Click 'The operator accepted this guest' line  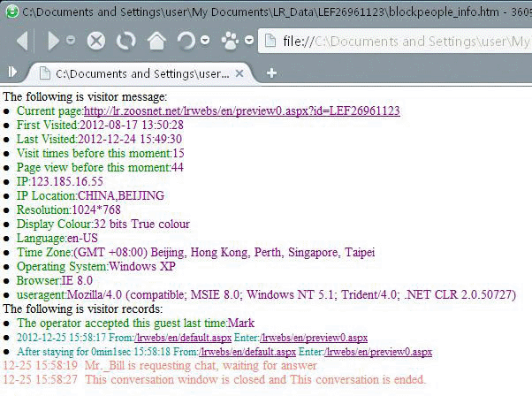(x=136, y=323)
